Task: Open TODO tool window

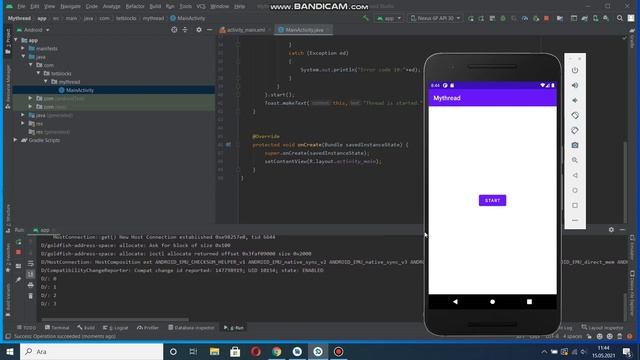Action: click(x=27, y=328)
